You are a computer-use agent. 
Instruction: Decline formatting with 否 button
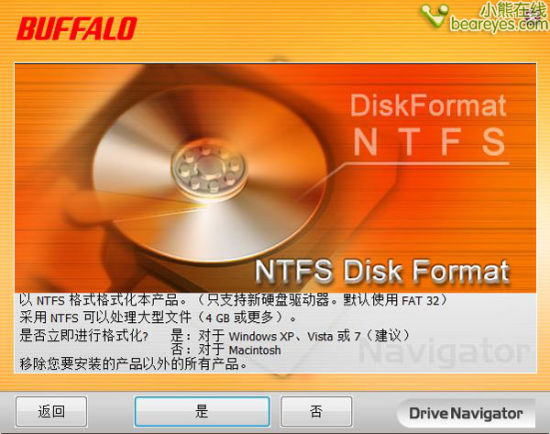[316, 412]
